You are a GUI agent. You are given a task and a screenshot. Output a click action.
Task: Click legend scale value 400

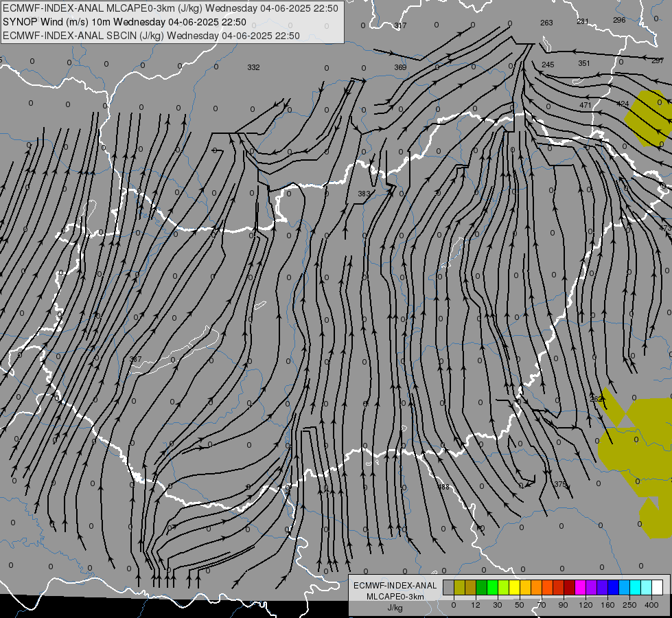(x=651, y=605)
